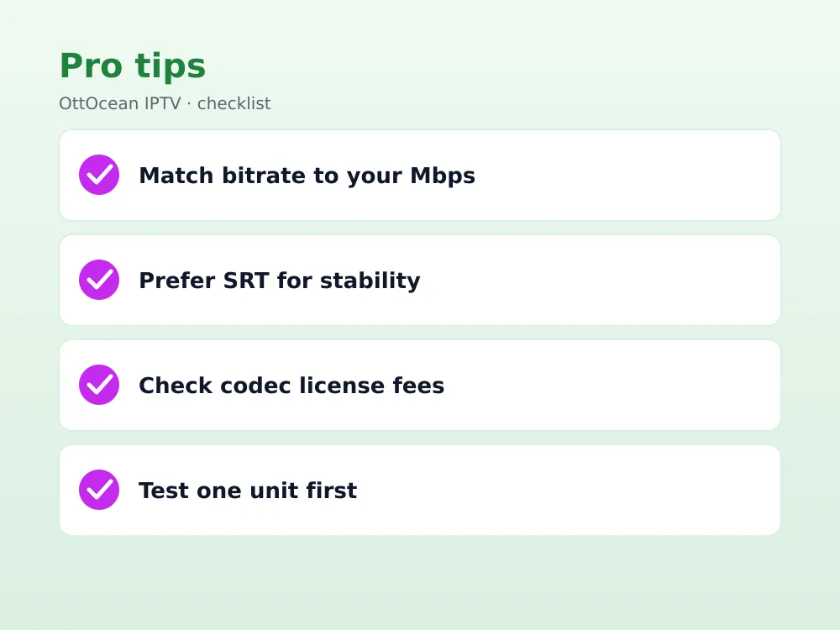Click the purple checkmark beside Prefer SRT
840x630 pixels.
[99, 280]
